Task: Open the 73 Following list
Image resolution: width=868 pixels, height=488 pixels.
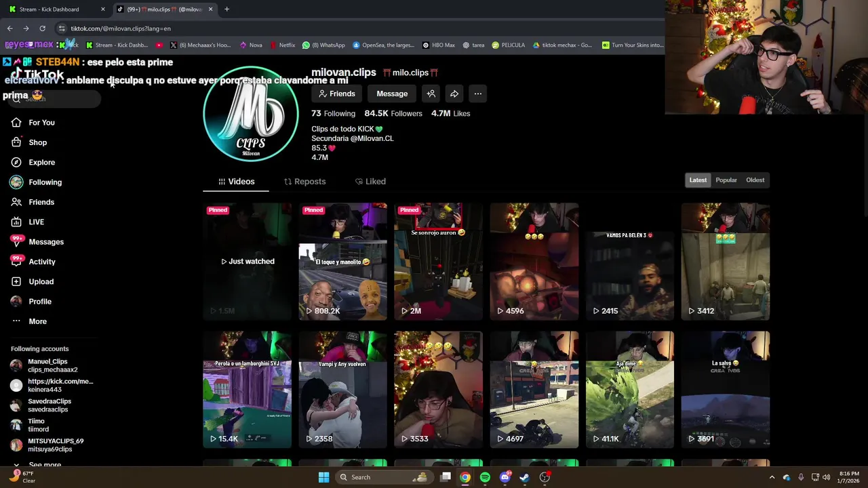Action: [x=333, y=113]
